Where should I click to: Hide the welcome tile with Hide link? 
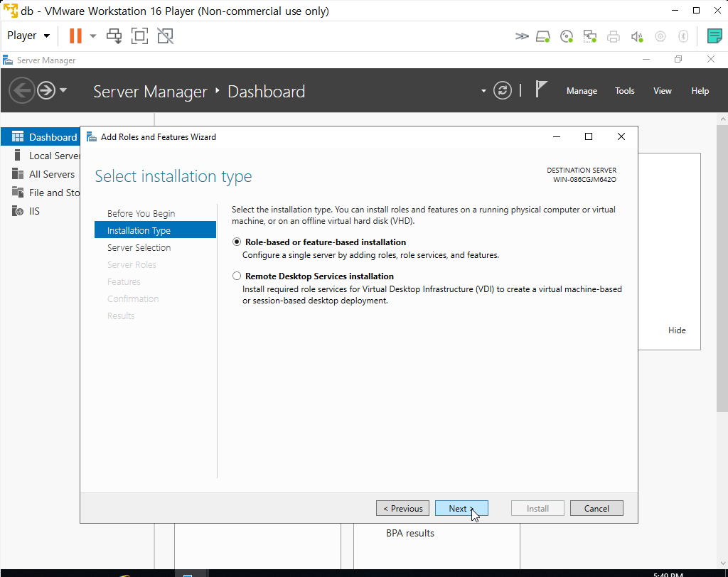677,330
